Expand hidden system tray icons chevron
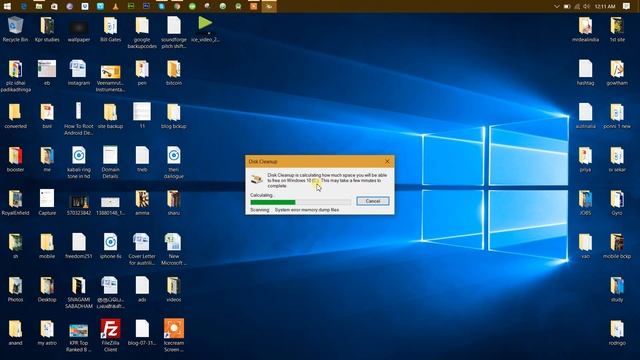The image size is (640, 360). pyautogui.click(x=556, y=7)
